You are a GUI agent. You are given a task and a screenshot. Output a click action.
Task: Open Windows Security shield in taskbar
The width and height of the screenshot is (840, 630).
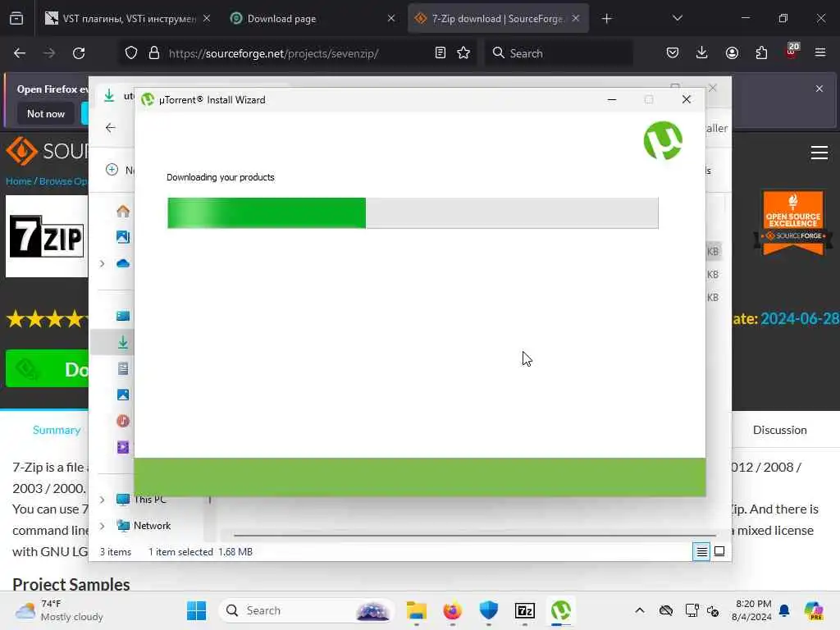point(489,610)
